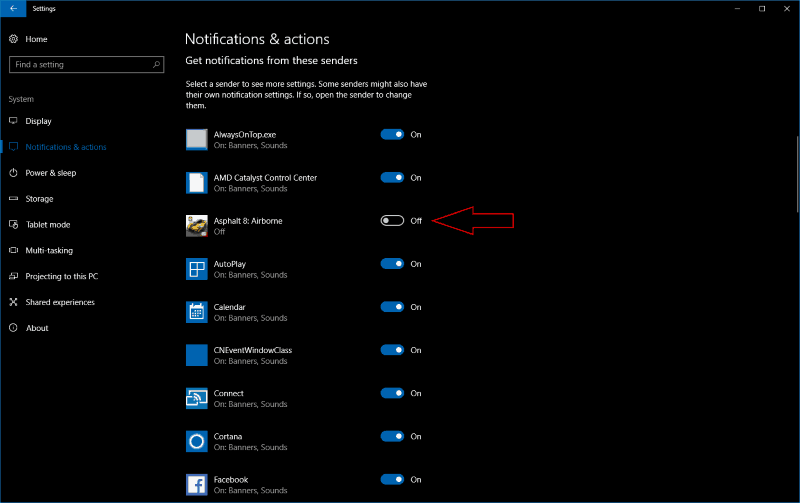
Task: Click the Storage drive icon
Action: click(14, 198)
